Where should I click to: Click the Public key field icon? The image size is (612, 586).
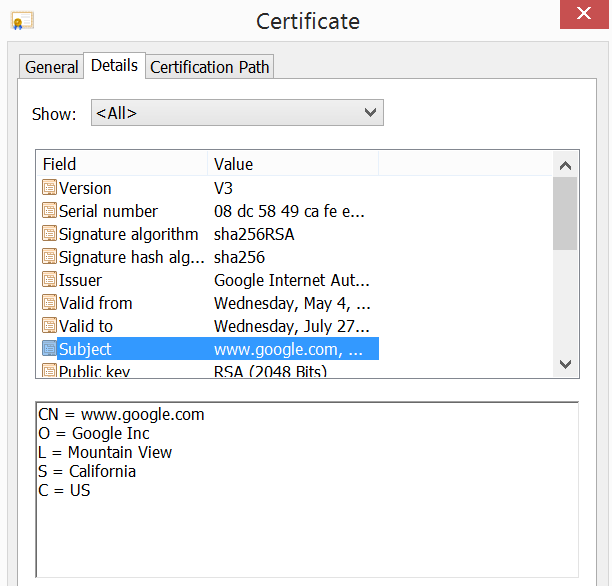(x=49, y=371)
